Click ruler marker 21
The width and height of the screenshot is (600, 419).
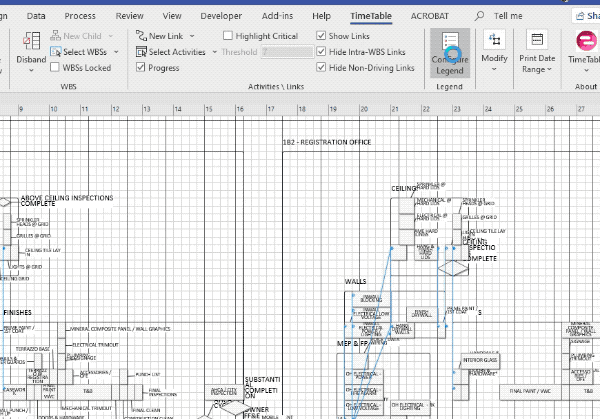pos(395,109)
